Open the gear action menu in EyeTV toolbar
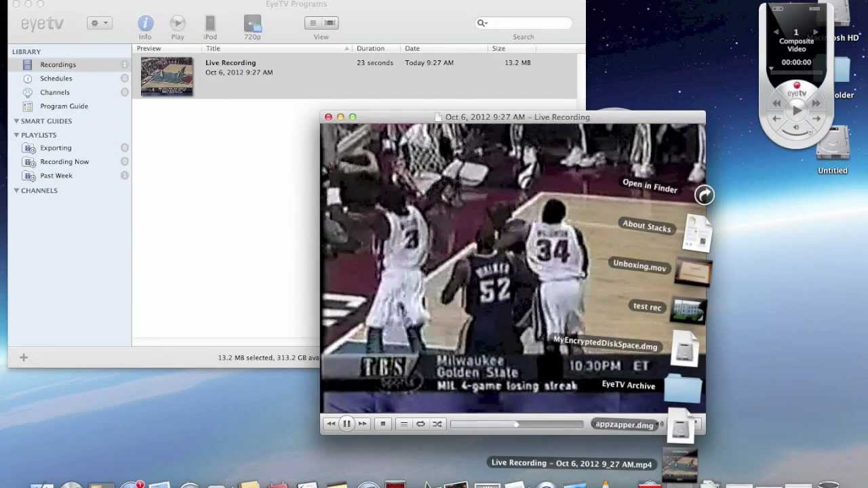The width and height of the screenshot is (868, 488). point(99,23)
